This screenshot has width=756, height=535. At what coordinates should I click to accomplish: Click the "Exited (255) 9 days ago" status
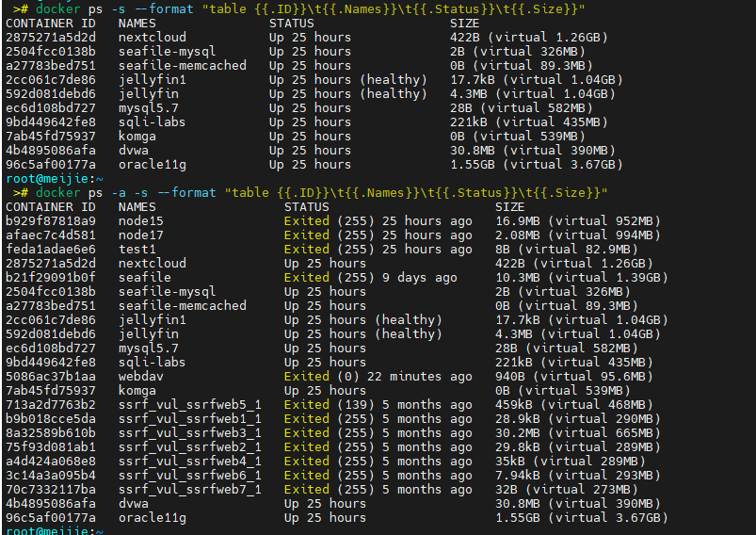371,278
